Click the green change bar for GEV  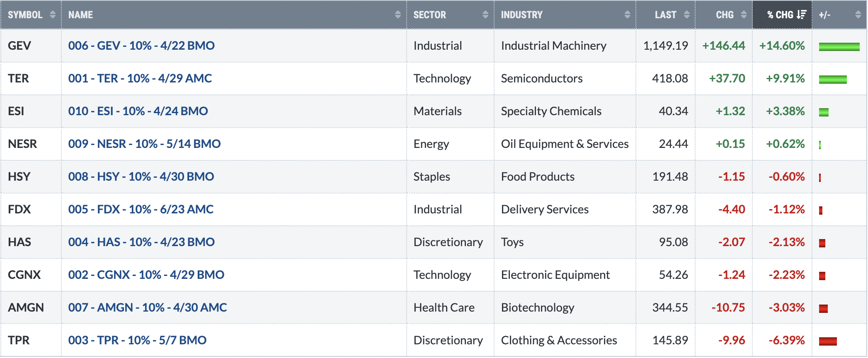pos(839,47)
